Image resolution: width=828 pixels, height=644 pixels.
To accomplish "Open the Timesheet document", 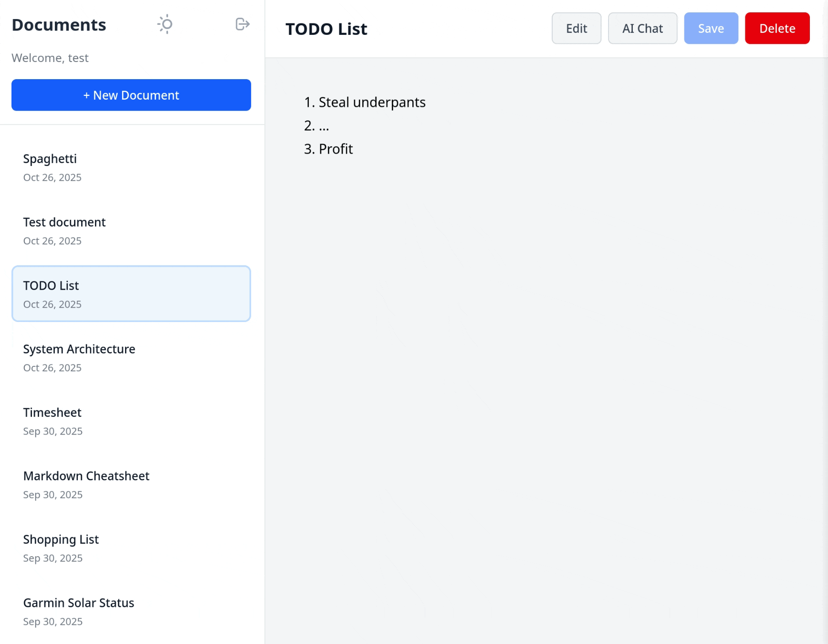I will 131,421.
